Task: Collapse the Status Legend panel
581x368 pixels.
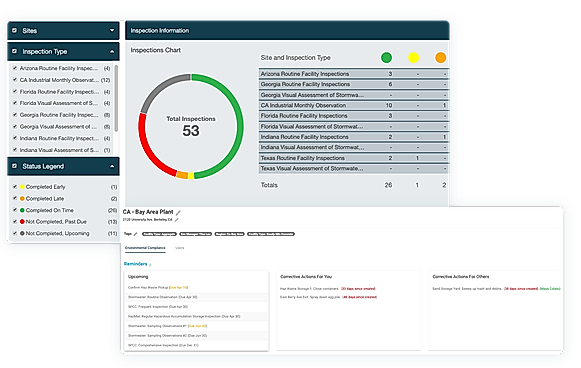Action: click(x=112, y=166)
